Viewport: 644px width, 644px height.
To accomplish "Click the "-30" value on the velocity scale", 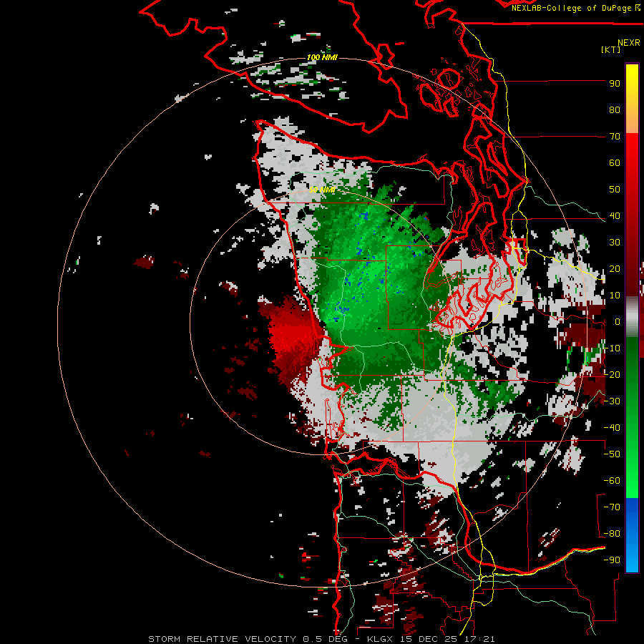I will point(612,401).
